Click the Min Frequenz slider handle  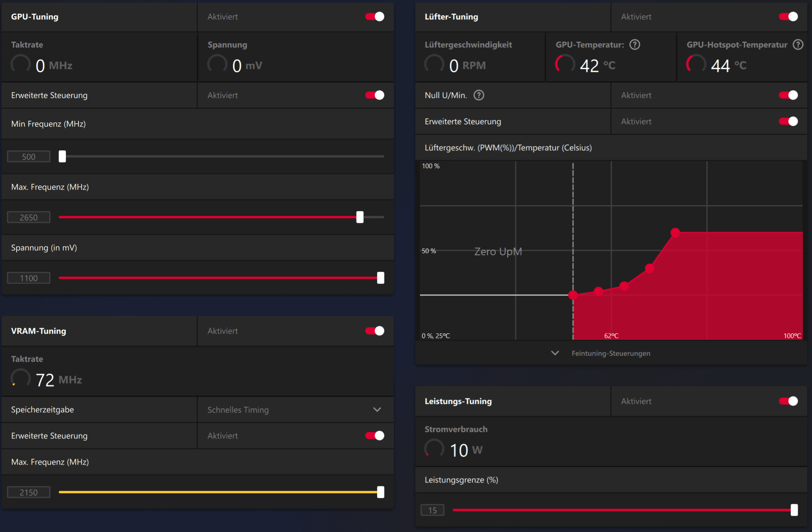click(x=62, y=156)
